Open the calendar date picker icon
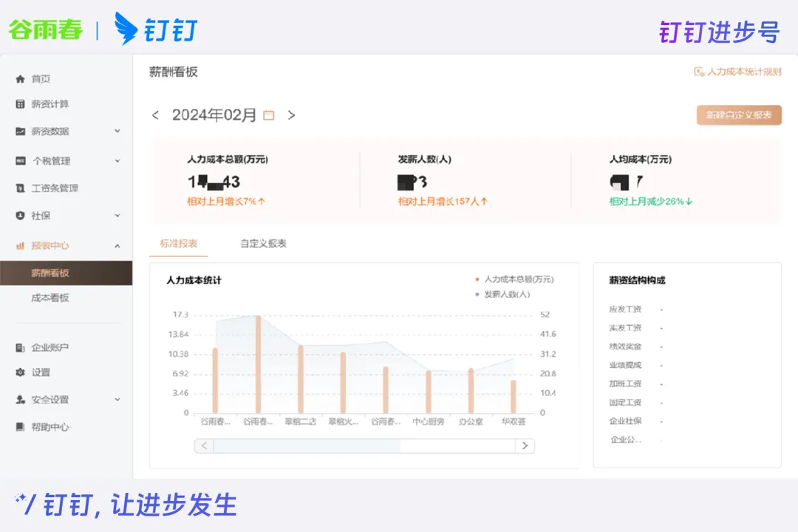This screenshot has height=532, width=798. (x=269, y=115)
